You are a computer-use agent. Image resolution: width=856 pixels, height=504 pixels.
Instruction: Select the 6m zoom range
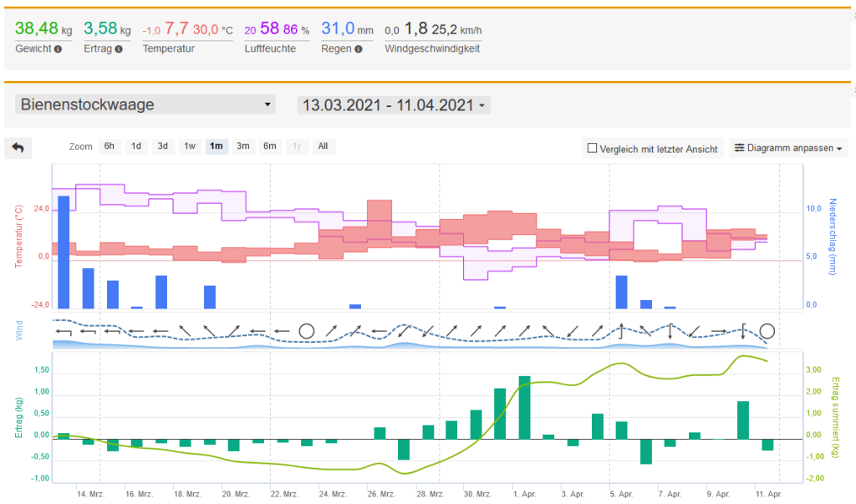(269, 146)
